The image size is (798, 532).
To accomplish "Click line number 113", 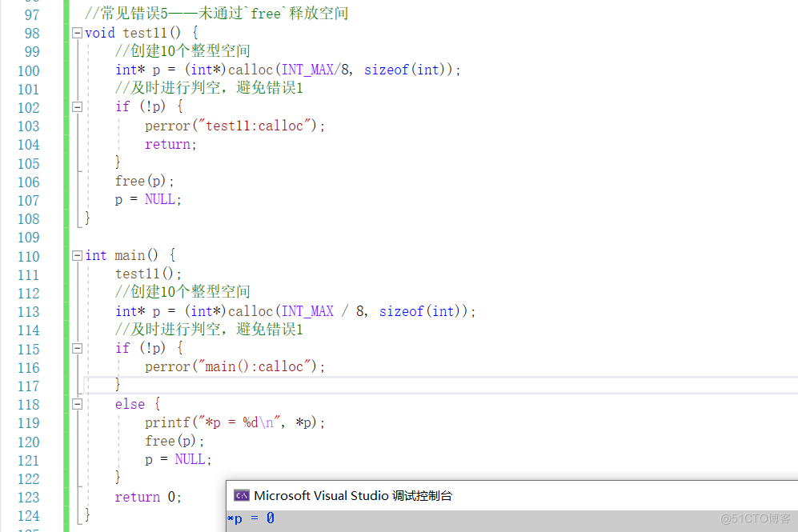I will 29,312.
